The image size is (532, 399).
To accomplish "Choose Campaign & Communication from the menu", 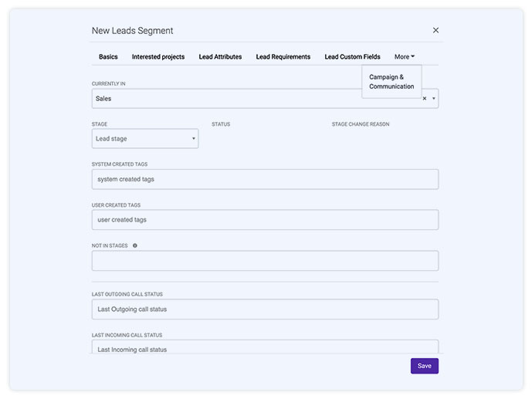I will coord(391,82).
